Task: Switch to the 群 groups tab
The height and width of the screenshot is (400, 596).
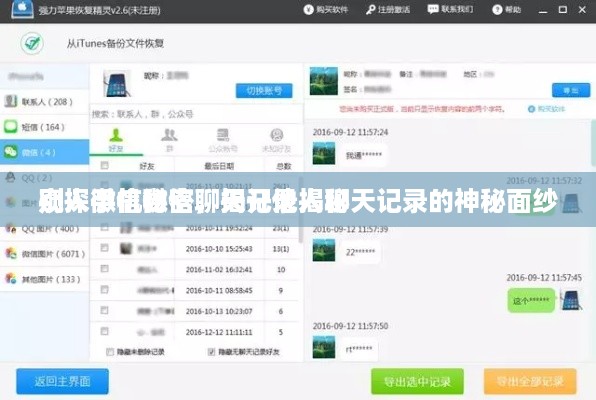Action: pyautogui.click(x=170, y=140)
